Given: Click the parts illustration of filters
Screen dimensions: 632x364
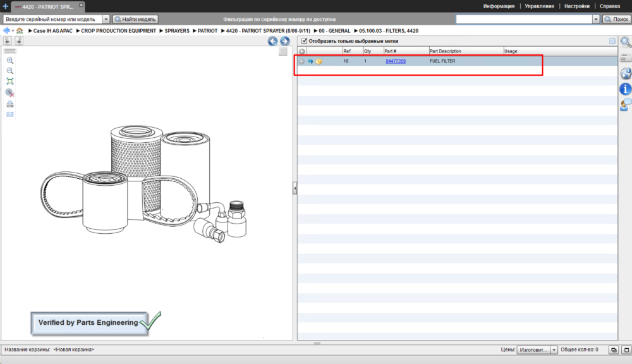Looking at the screenshot, I should [x=143, y=185].
